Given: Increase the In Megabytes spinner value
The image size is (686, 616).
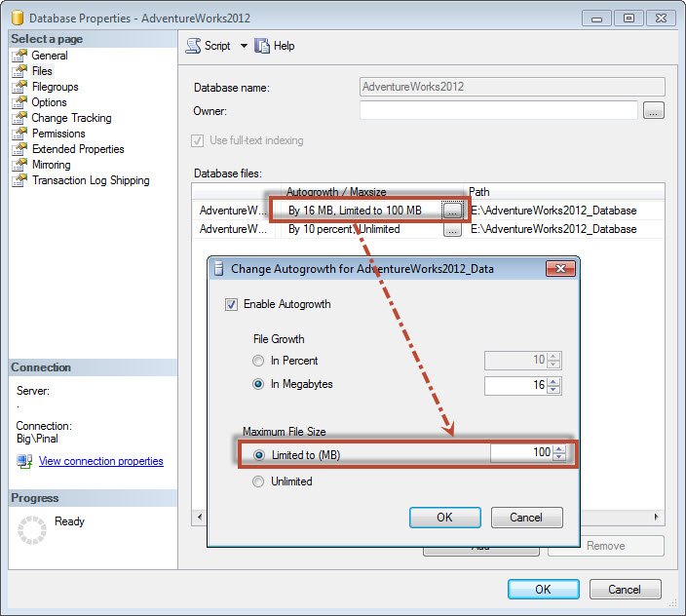Looking at the screenshot, I should [x=553, y=381].
